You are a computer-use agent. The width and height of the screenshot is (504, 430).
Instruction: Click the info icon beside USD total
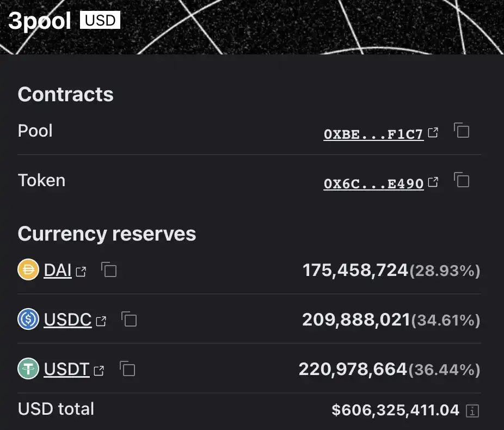[473, 411]
